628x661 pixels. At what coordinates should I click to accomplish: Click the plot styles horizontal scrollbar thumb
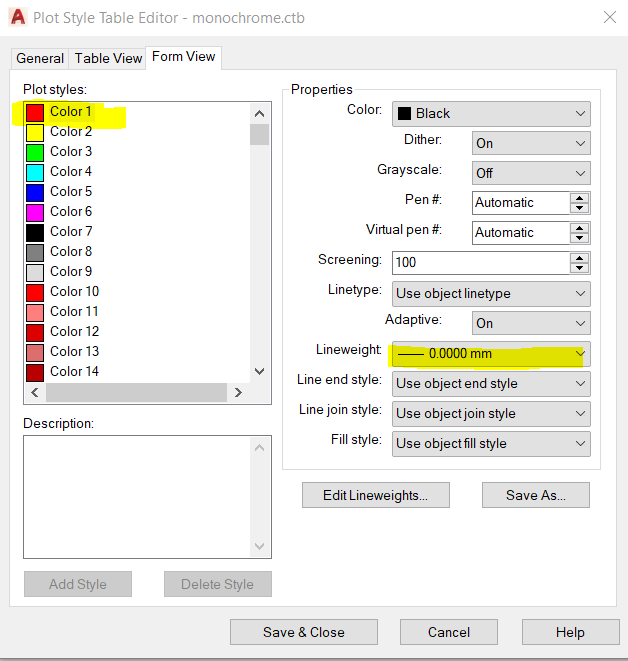[137, 393]
